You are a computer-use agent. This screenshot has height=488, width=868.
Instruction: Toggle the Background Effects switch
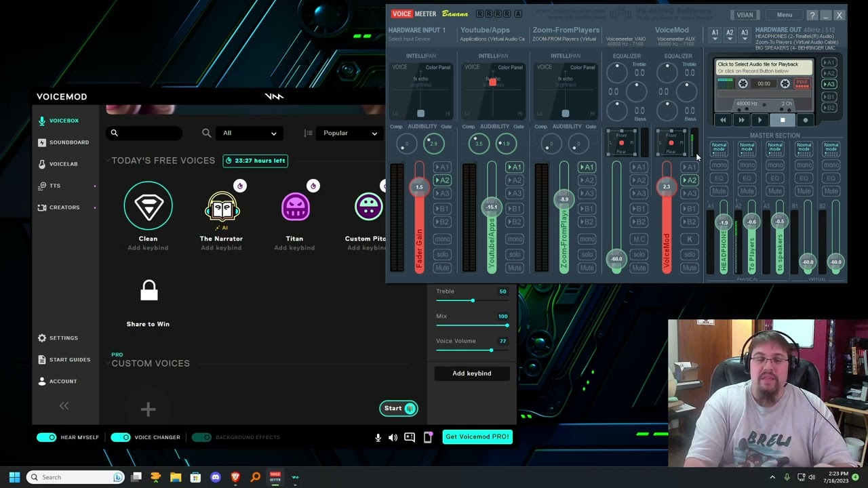coord(201,437)
